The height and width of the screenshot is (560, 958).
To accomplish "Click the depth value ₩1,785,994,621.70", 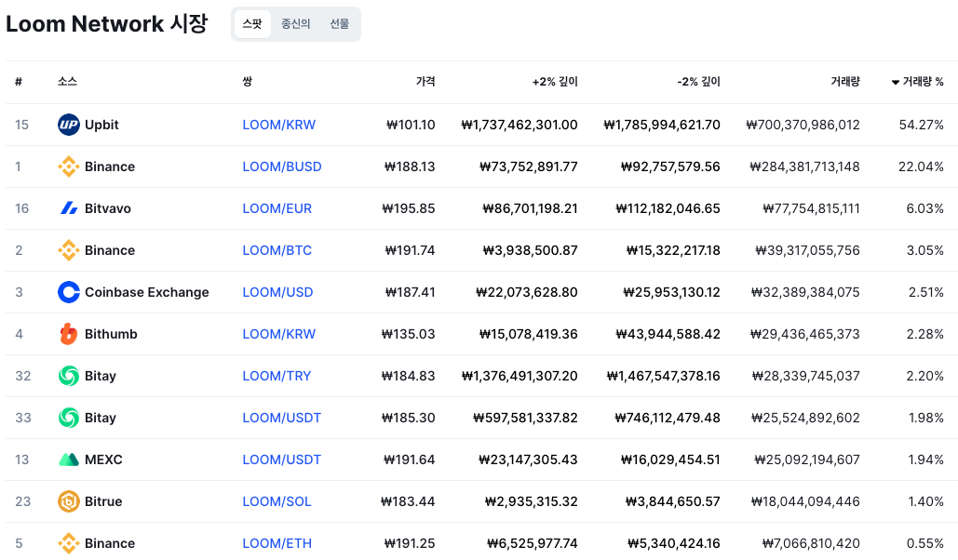I will [x=662, y=125].
